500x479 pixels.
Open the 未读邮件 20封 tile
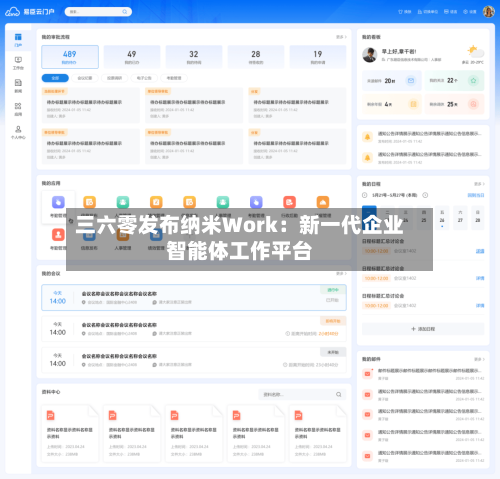click(x=392, y=81)
